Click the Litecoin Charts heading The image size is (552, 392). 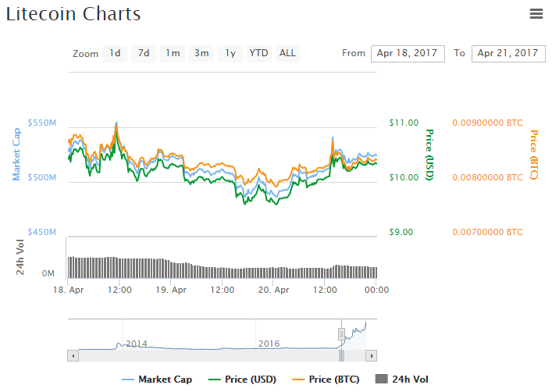[73, 14]
